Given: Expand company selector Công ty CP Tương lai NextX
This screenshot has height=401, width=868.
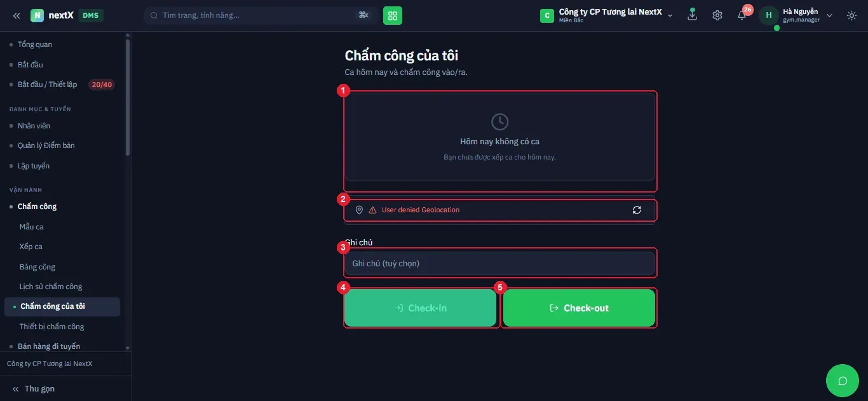Looking at the screenshot, I should (x=606, y=15).
